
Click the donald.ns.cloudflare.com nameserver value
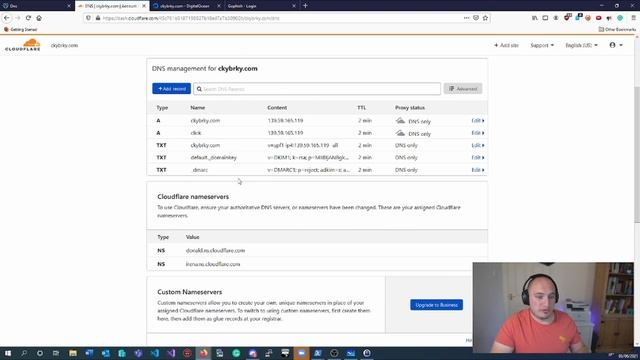point(216,251)
